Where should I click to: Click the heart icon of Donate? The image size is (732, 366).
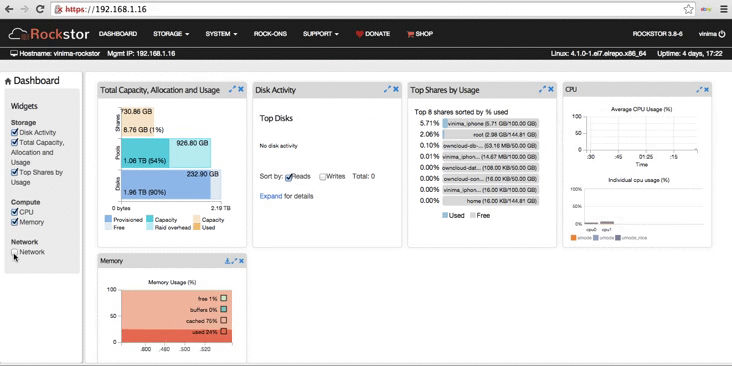tap(359, 34)
